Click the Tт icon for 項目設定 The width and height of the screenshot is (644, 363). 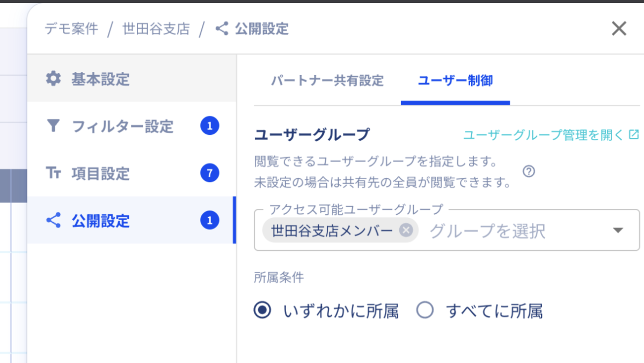tap(53, 173)
